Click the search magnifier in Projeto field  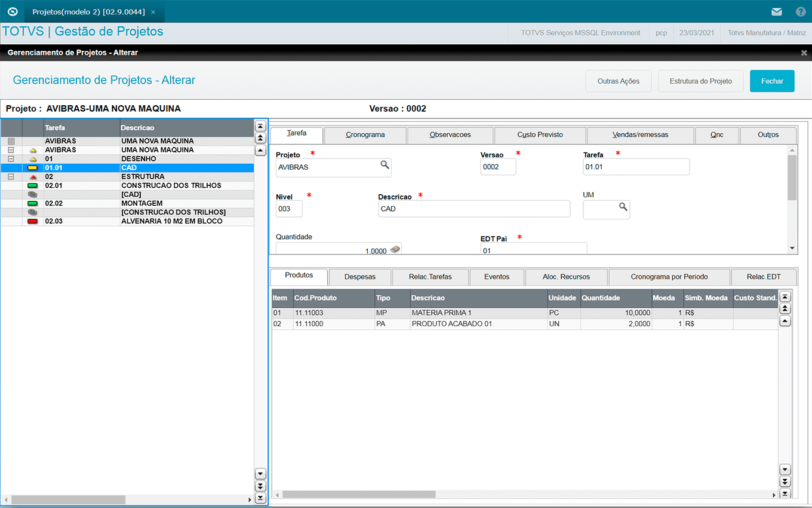pyautogui.click(x=385, y=165)
